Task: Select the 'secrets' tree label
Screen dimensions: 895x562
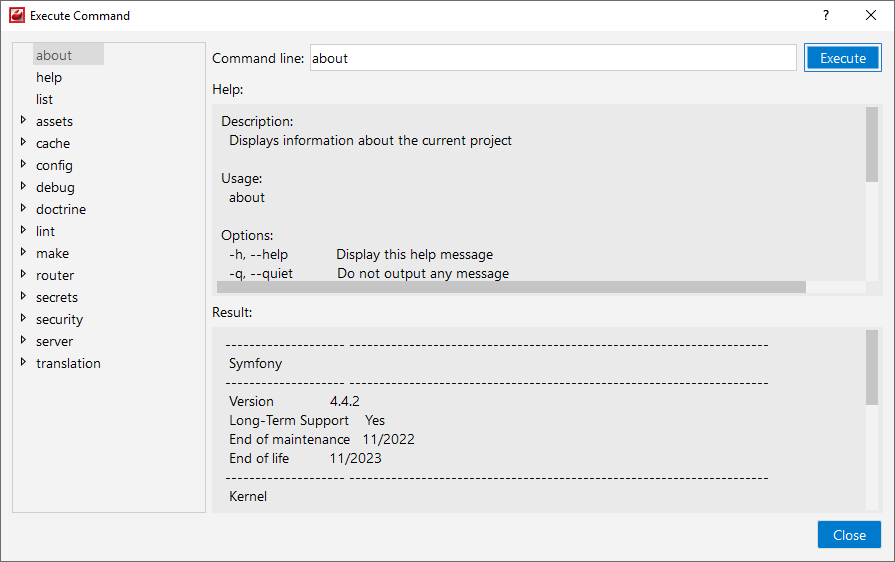Action: (57, 297)
